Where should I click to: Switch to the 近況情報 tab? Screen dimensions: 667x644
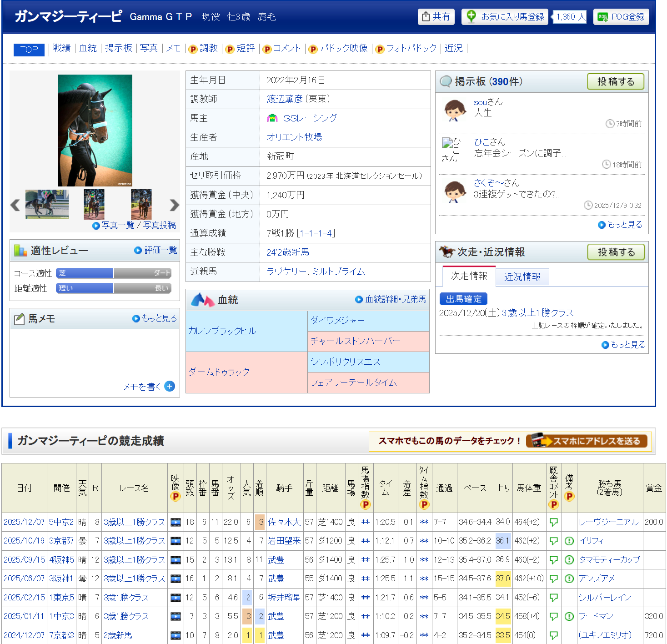[522, 277]
